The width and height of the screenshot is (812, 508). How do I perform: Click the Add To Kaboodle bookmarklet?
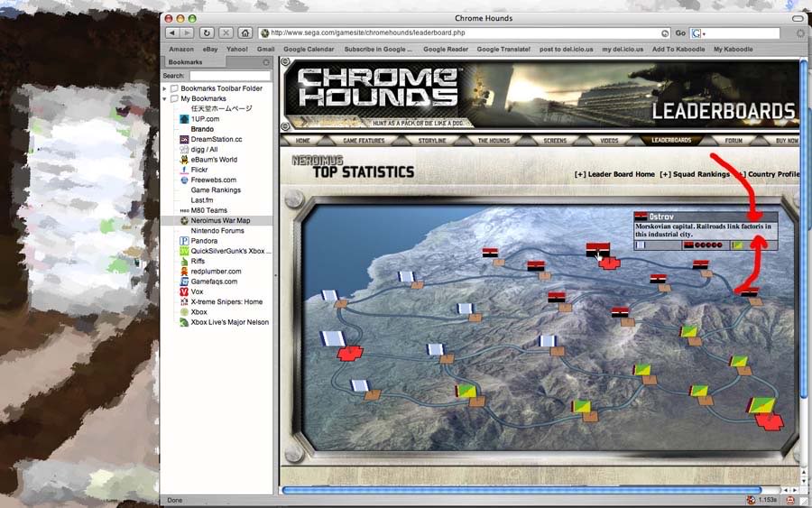[678, 50]
